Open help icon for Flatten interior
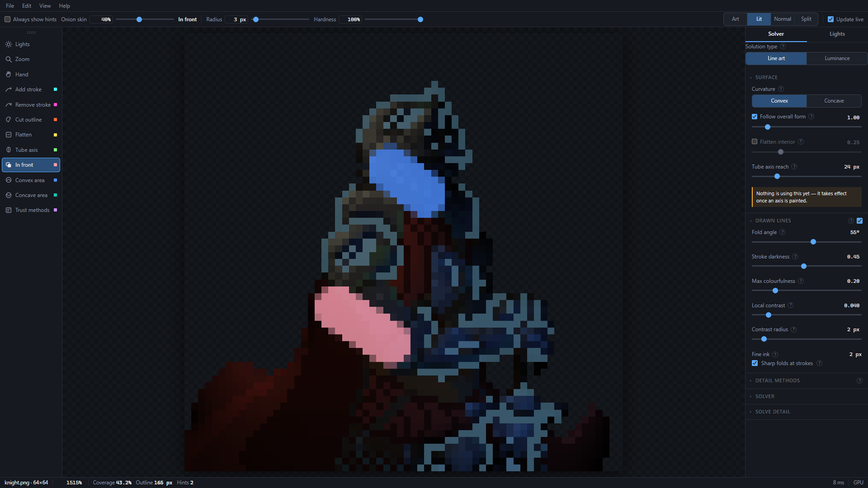 (x=801, y=142)
